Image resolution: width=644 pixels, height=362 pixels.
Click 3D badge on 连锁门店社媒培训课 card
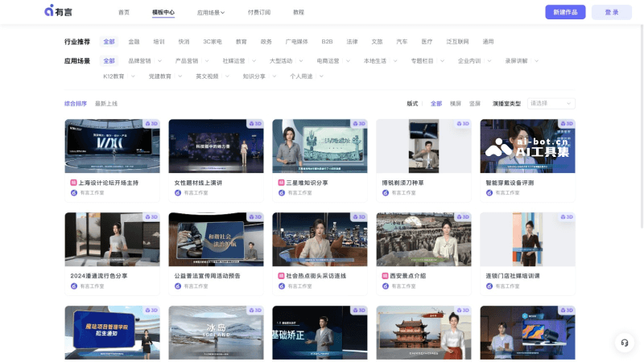pyautogui.click(x=566, y=217)
